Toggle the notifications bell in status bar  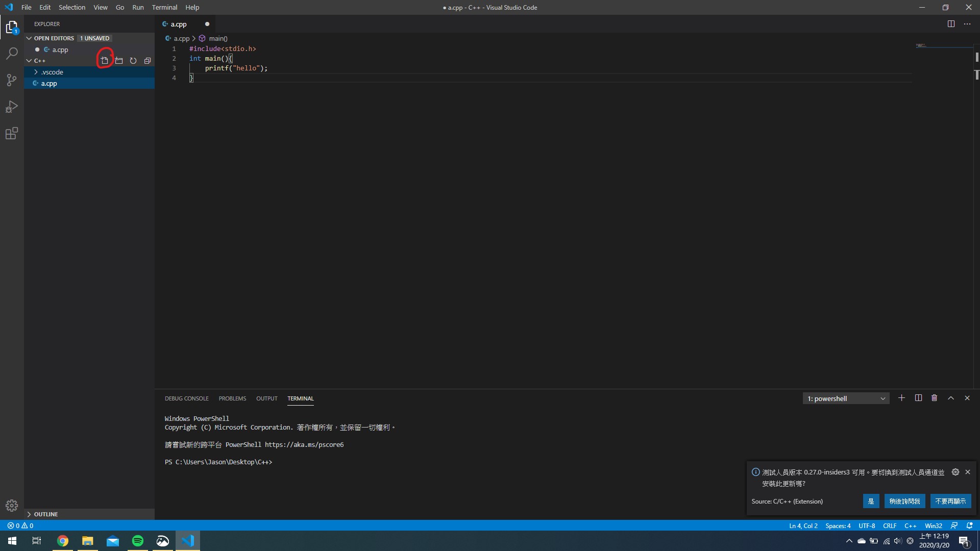[970, 525]
